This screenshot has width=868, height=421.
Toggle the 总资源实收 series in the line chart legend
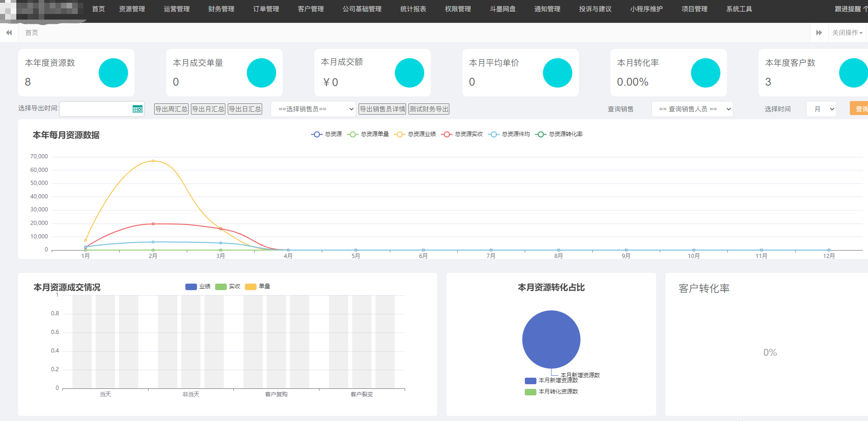point(468,134)
